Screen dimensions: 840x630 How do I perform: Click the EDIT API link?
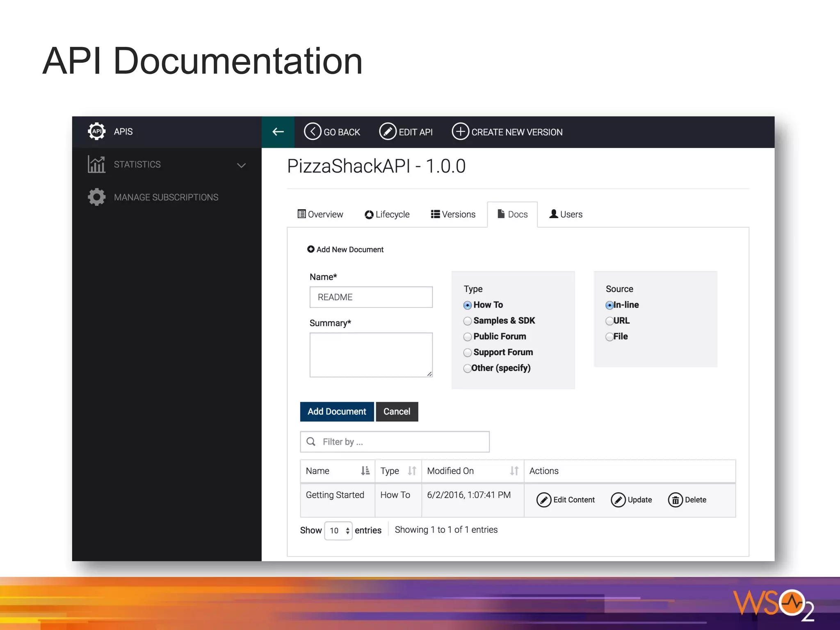(x=406, y=132)
